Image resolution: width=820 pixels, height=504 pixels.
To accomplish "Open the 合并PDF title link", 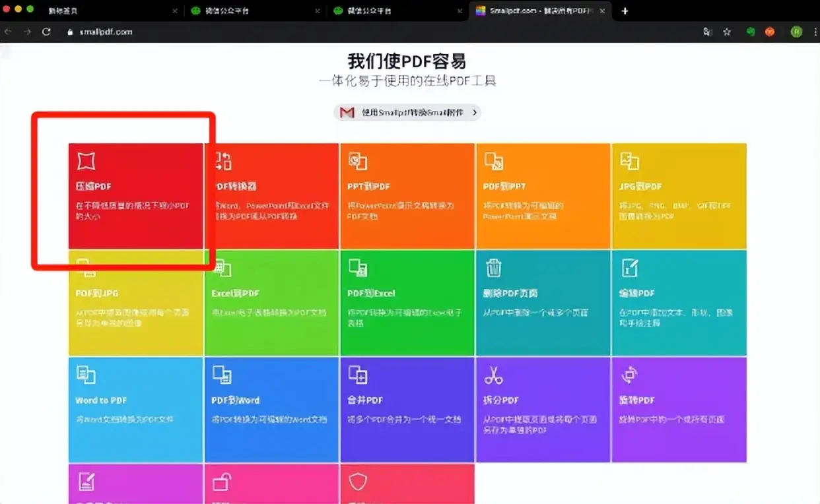I will coord(365,400).
